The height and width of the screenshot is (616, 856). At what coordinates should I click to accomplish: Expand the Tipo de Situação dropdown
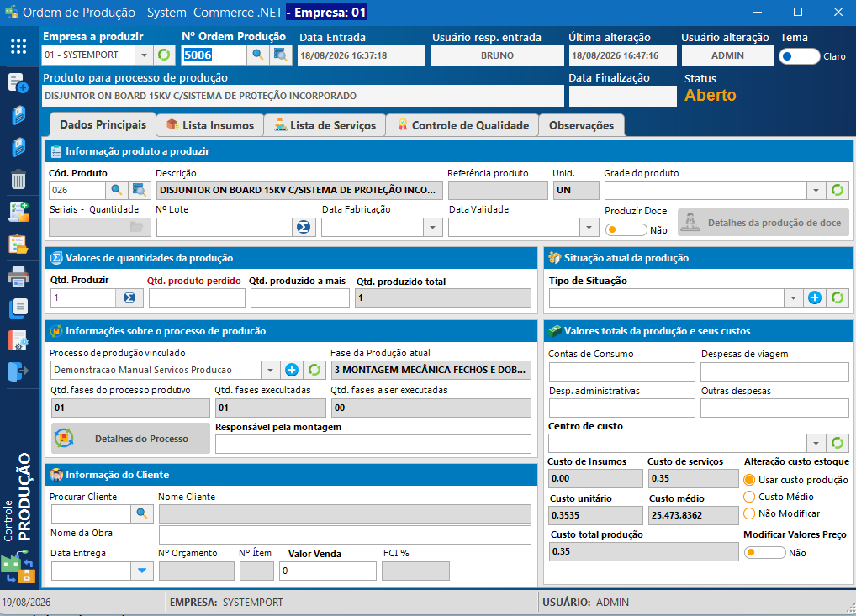pos(793,297)
